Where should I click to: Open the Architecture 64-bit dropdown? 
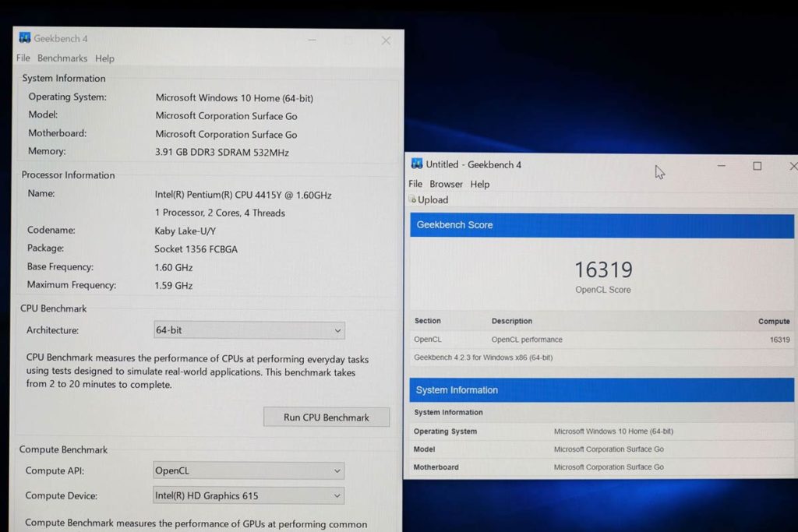pos(249,330)
